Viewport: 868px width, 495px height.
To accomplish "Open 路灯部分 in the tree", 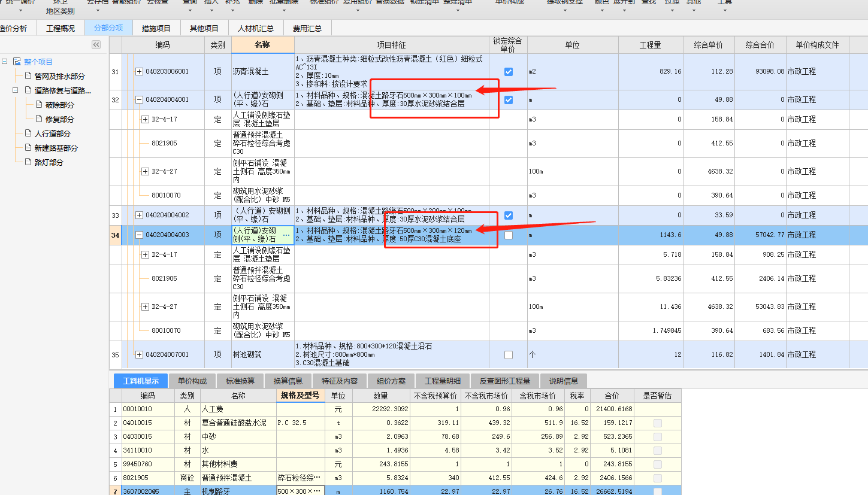I will tap(49, 162).
